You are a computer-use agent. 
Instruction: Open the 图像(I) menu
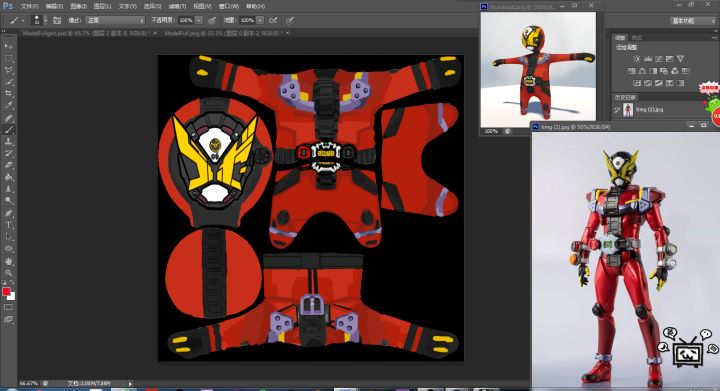point(79,6)
